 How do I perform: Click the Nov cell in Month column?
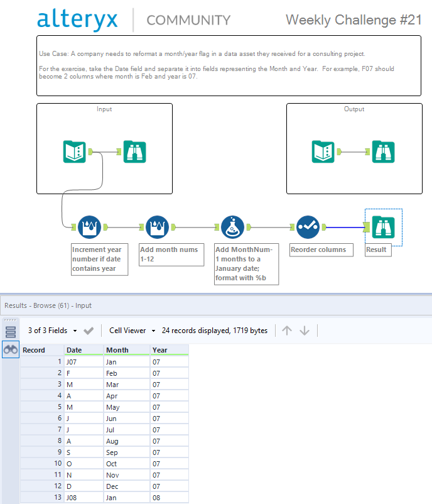(x=127, y=475)
